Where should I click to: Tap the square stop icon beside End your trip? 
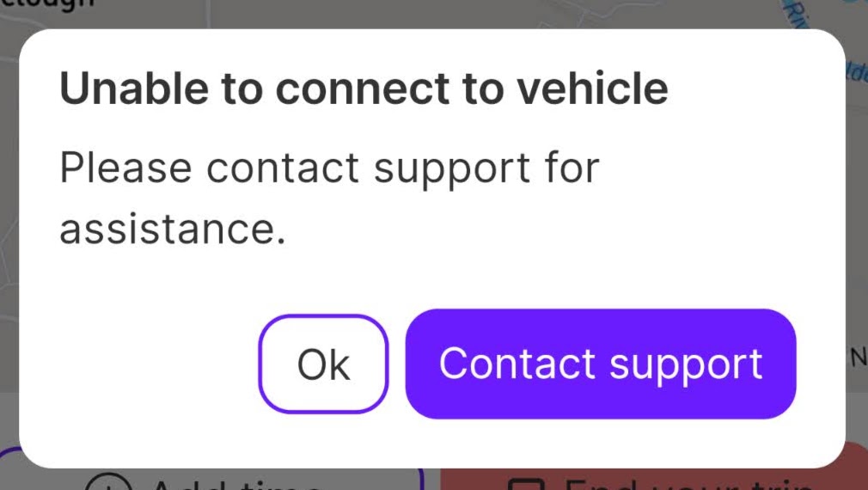[526, 485]
